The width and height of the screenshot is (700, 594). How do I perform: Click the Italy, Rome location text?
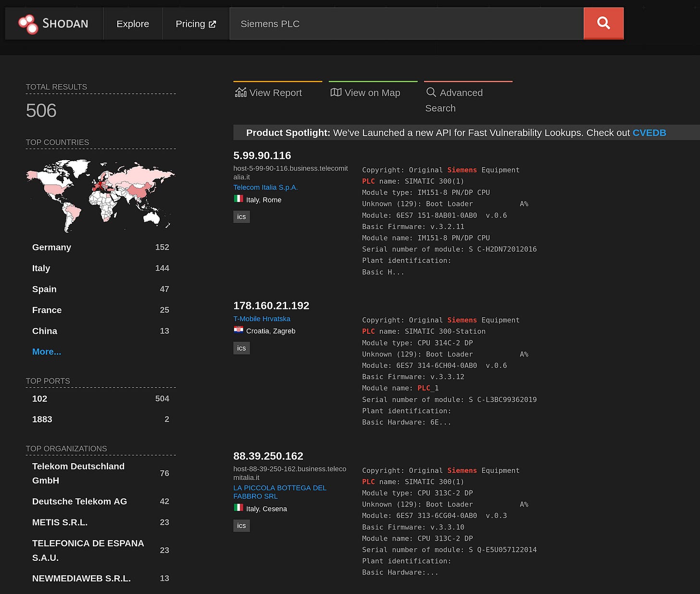coord(263,200)
